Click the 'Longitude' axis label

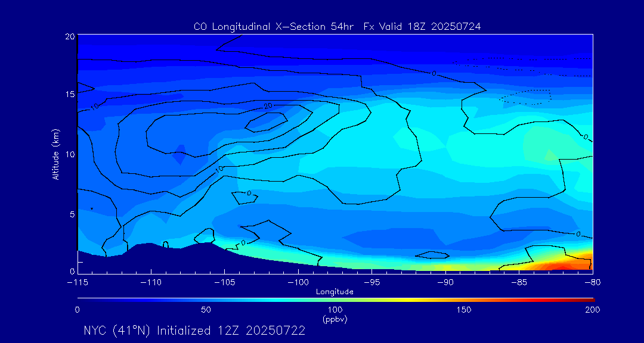(335, 292)
